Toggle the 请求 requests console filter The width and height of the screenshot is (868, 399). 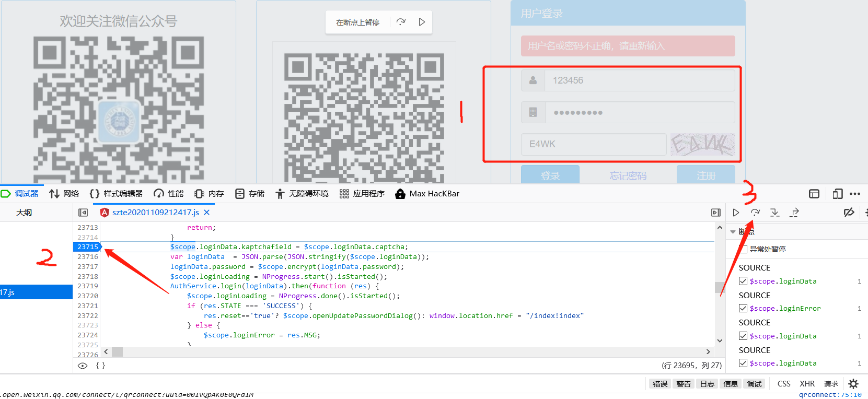click(831, 384)
